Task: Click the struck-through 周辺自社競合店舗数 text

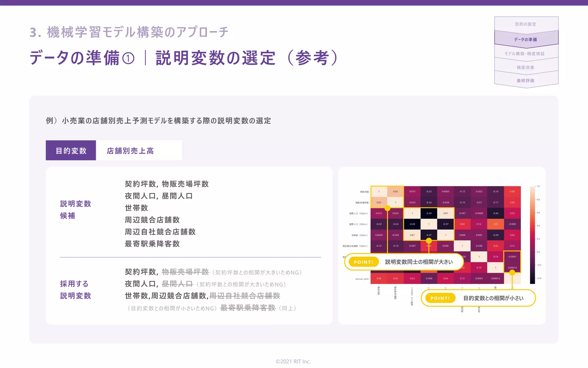Action: pyautogui.click(x=245, y=296)
